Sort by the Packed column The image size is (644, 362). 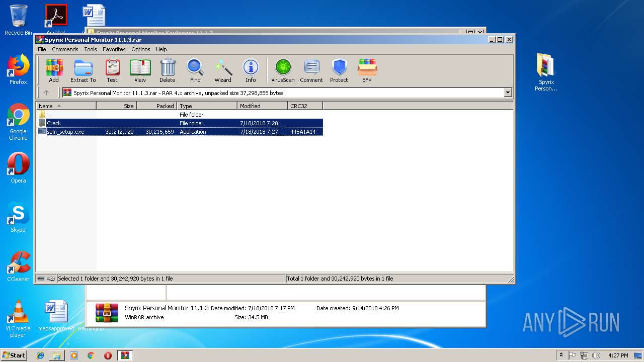point(156,106)
